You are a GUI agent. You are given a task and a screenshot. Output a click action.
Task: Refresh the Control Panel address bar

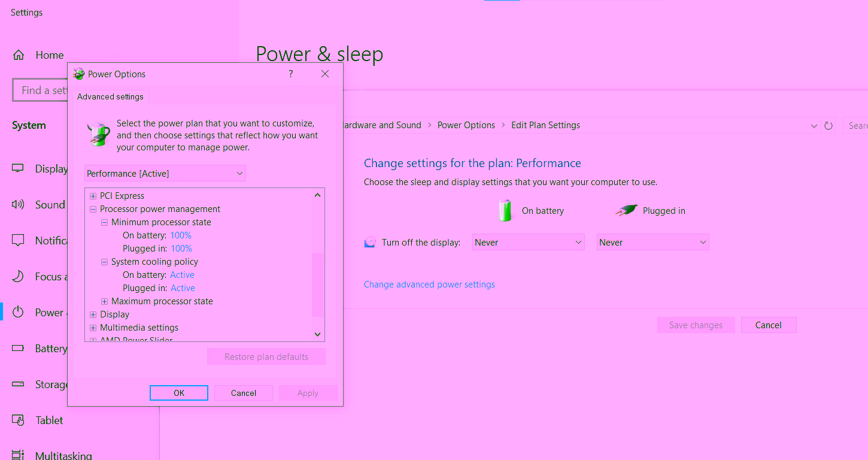[828, 125]
